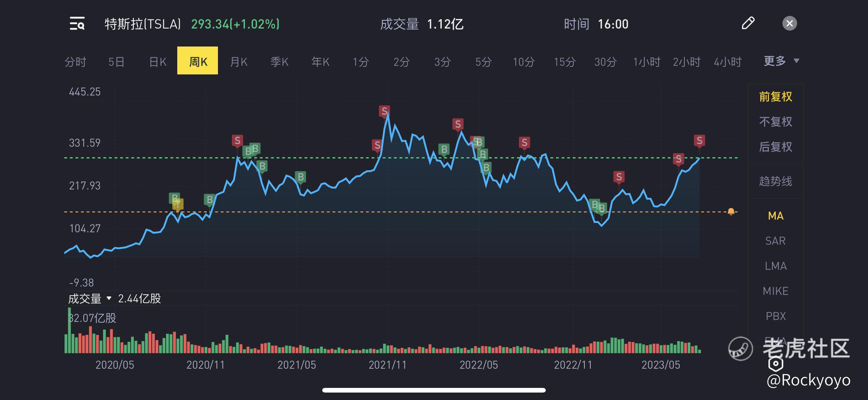
Task: Tap the latest S marker at chart end
Action: click(699, 140)
